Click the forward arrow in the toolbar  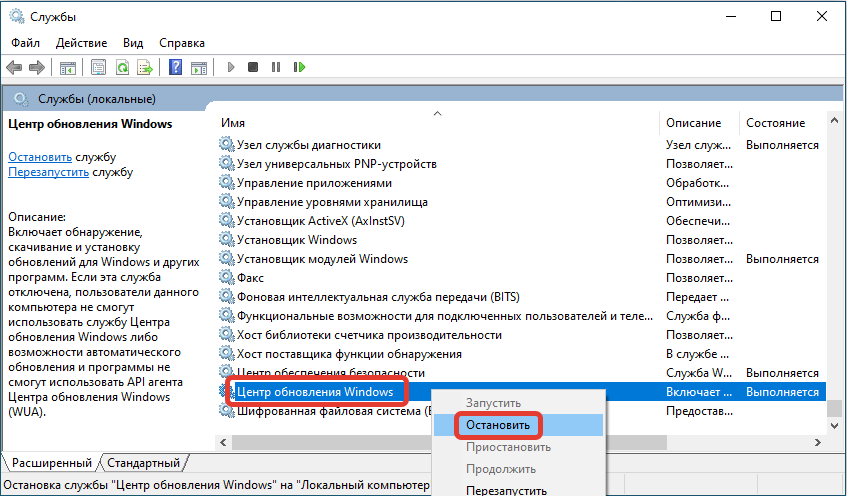pyautogui.click(x=36, y=68)
